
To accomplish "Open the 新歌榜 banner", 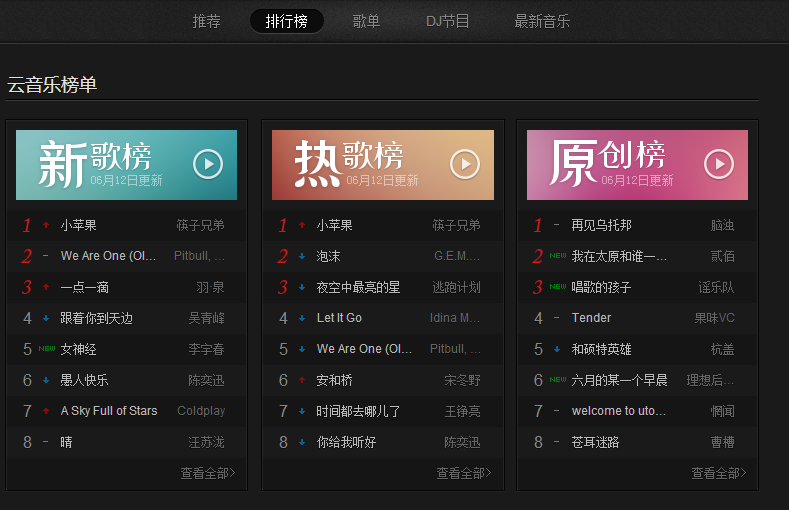I will point(126,165).
